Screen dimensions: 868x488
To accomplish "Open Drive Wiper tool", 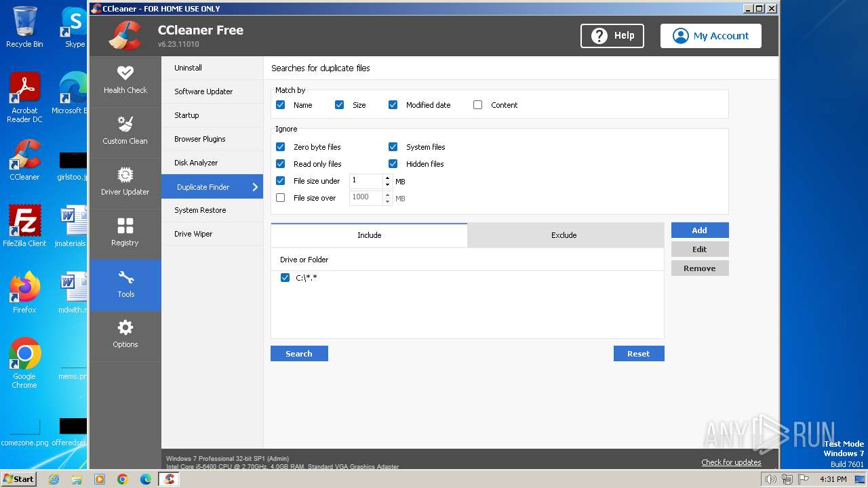I will (212, 234).
